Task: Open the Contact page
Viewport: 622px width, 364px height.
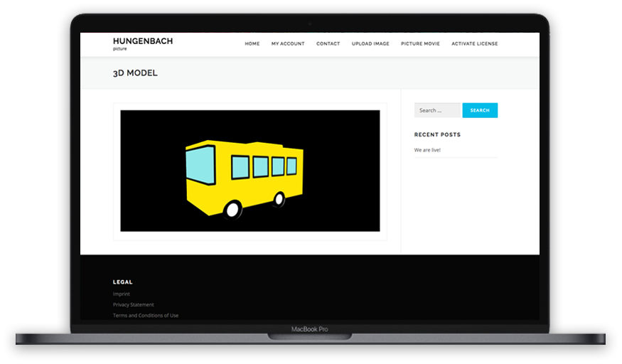Action: [328, 43]
